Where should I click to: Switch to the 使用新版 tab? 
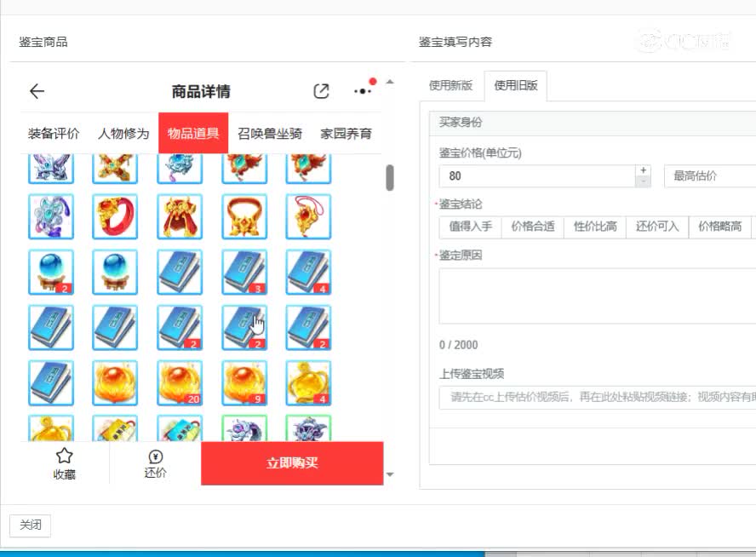click(451, 85)
